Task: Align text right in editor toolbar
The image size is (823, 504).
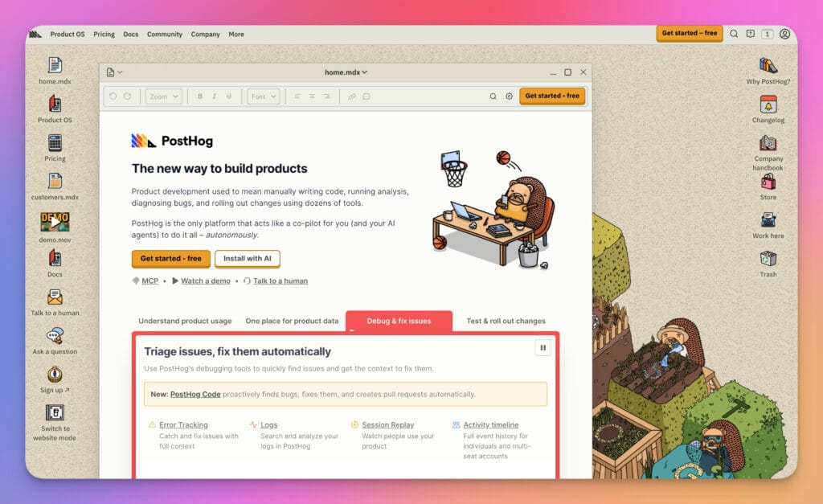Action: pyautogui.click(x=326, y=96)
